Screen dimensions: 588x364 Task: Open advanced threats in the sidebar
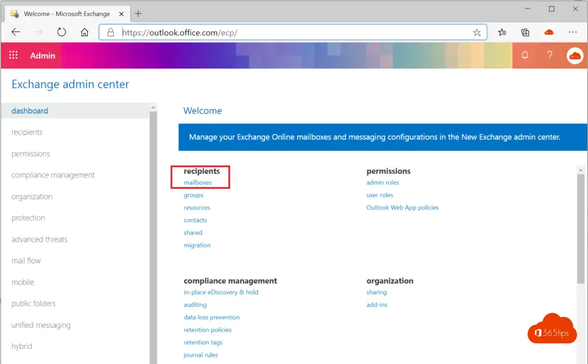point(40,239)
